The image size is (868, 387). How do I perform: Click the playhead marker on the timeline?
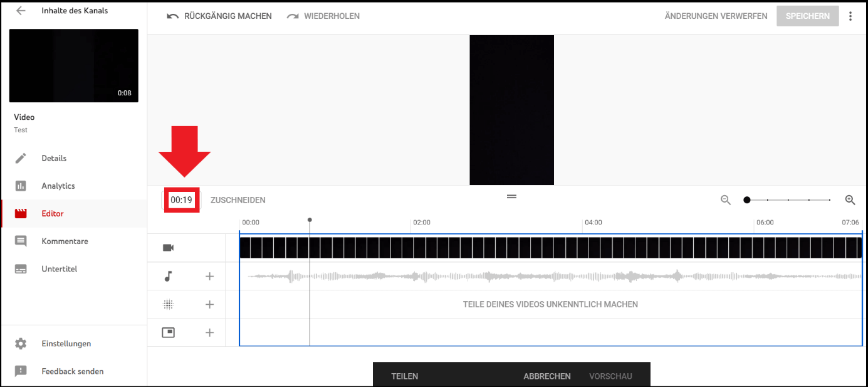[310, 220]
